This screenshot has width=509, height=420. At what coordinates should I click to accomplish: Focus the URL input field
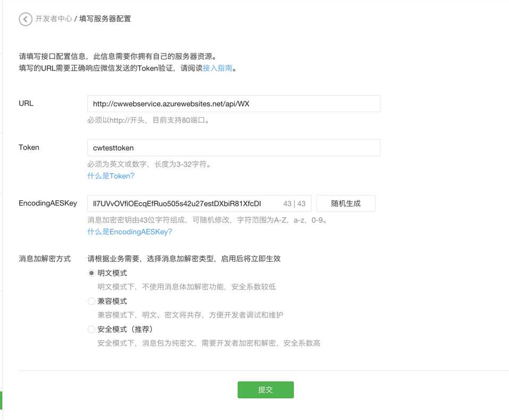pyautogui.click(x=234, y=104)
